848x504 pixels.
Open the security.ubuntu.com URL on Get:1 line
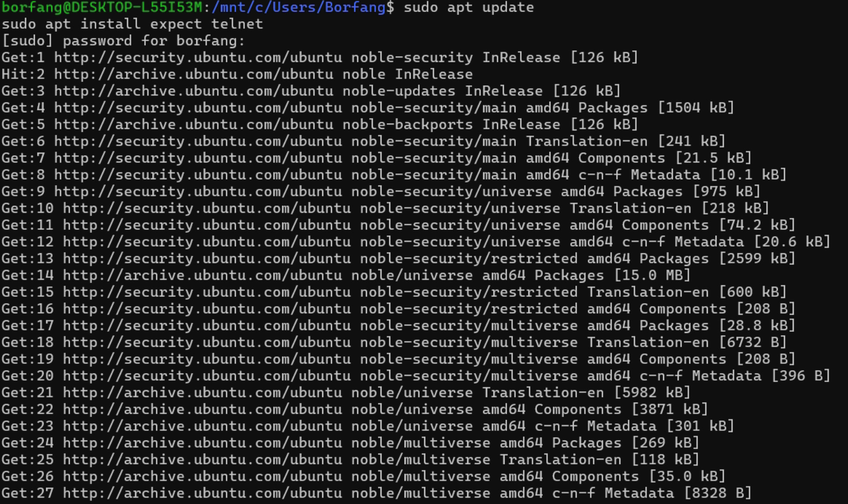198,57
